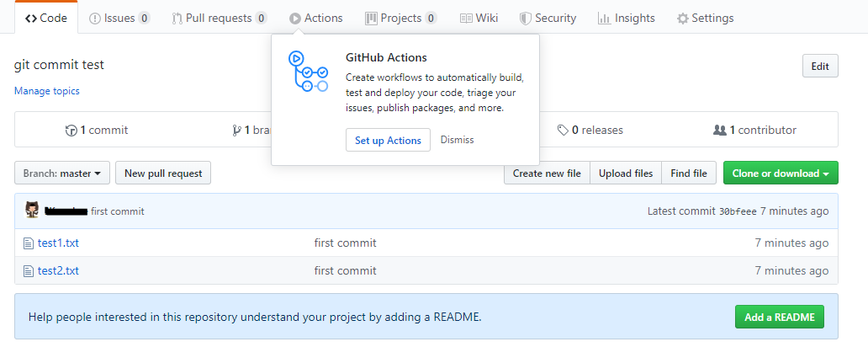Open the Pull requests tab

point(219,18)
